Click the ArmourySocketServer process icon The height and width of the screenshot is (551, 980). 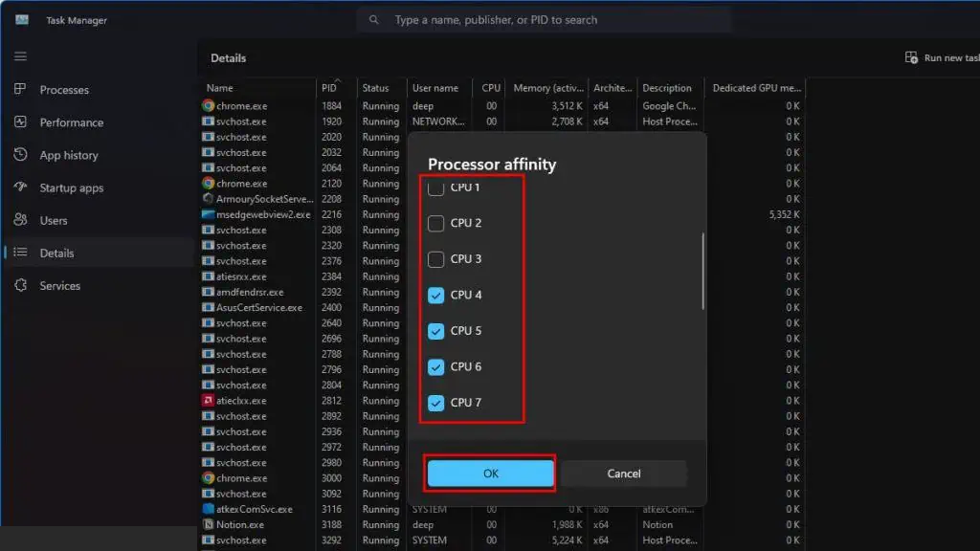[208, 199]
